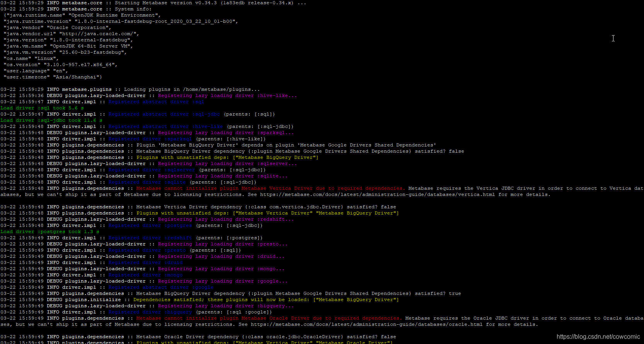Click the "java.vm.name" OpenJDK 64-Bit Server VM line
Viewport: 644px width, 344px height.
pyautogui.click(x=68, y=46)
